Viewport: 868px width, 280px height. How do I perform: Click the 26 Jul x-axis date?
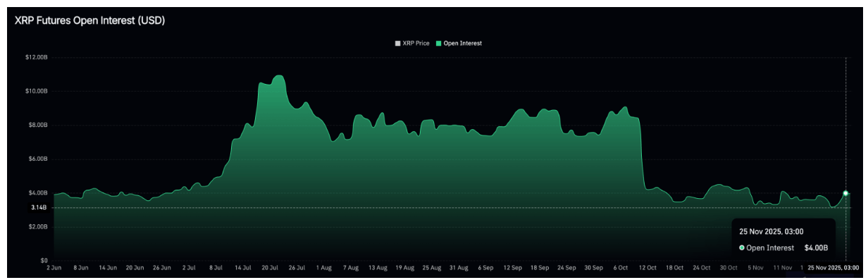tap(297, 268)
